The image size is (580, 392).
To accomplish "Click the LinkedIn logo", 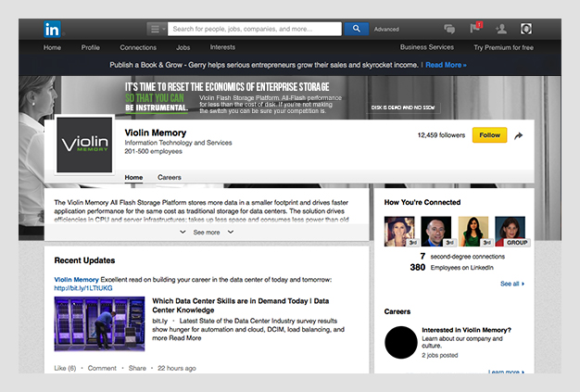I will [x=52, y=30].
